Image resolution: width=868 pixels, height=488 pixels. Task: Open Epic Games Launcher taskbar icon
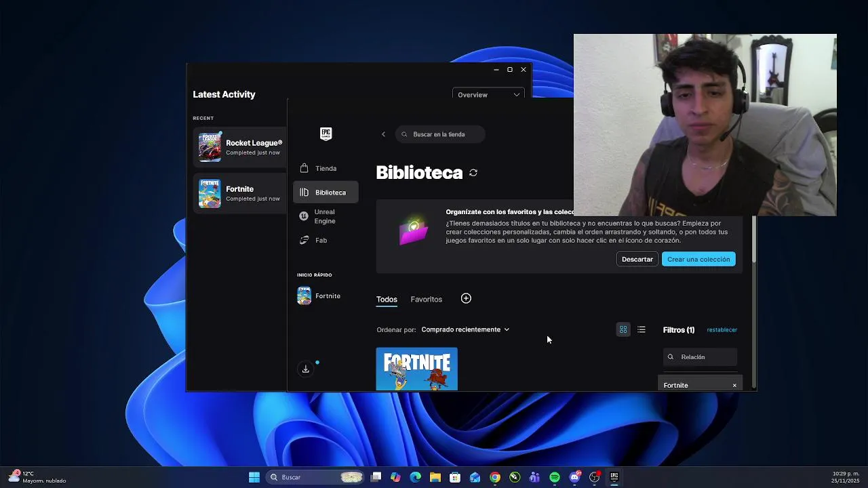(614, 477)
